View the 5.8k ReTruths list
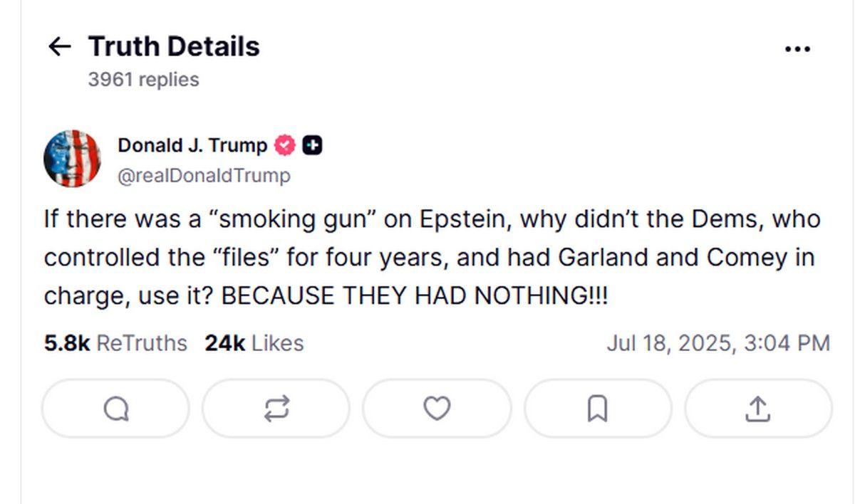Viewport: 855px width, 504px height. (x=115, y=343)
